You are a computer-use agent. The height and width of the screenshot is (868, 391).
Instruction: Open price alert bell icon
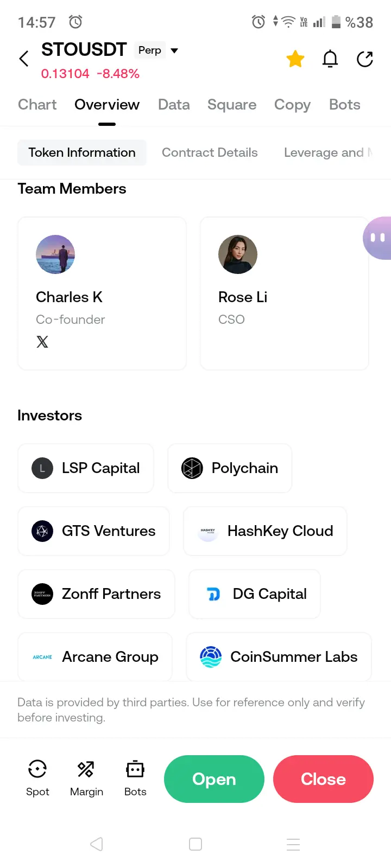330,59
